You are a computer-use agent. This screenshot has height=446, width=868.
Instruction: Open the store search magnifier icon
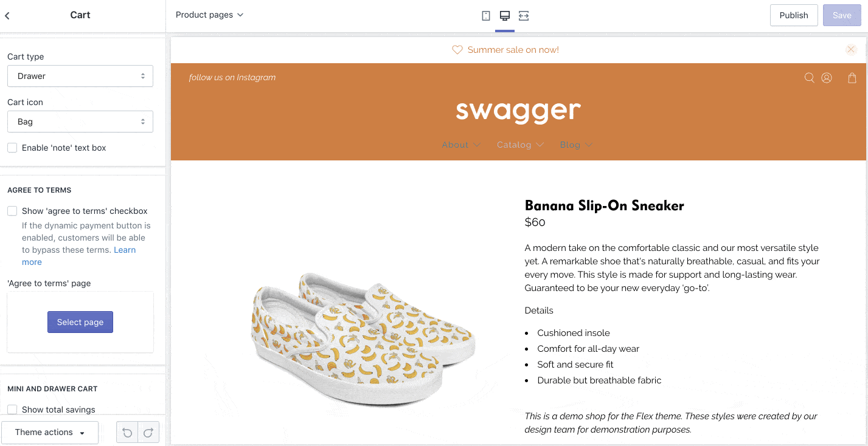click(x=809, y=78)
